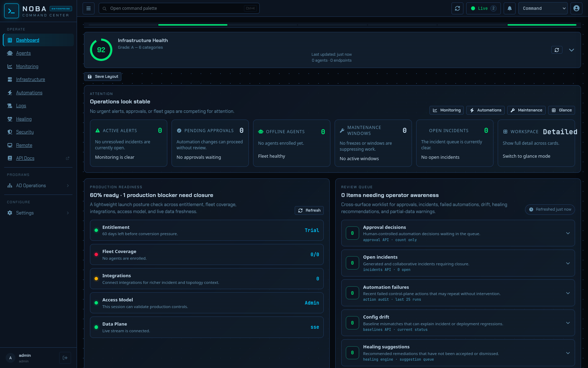Click the Logs icon in sidebar
The height and width of the screenshot is (368, 588).
pos(10,106)
